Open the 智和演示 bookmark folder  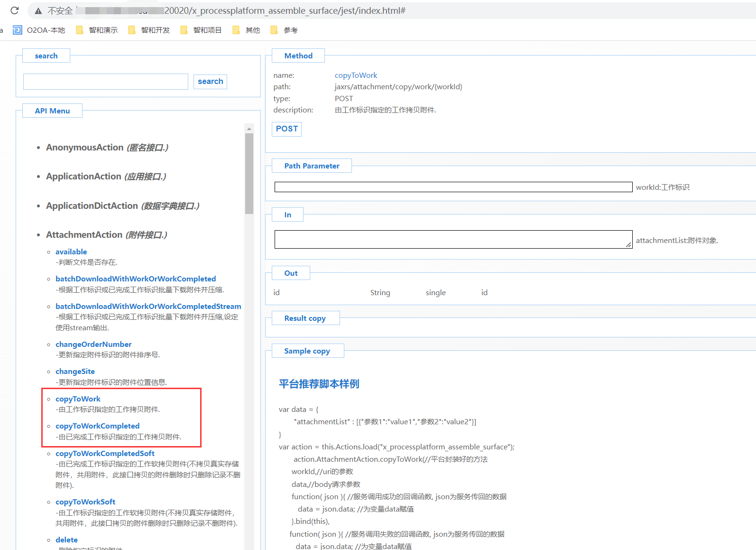pyautogui.click(x=97, y=30)
